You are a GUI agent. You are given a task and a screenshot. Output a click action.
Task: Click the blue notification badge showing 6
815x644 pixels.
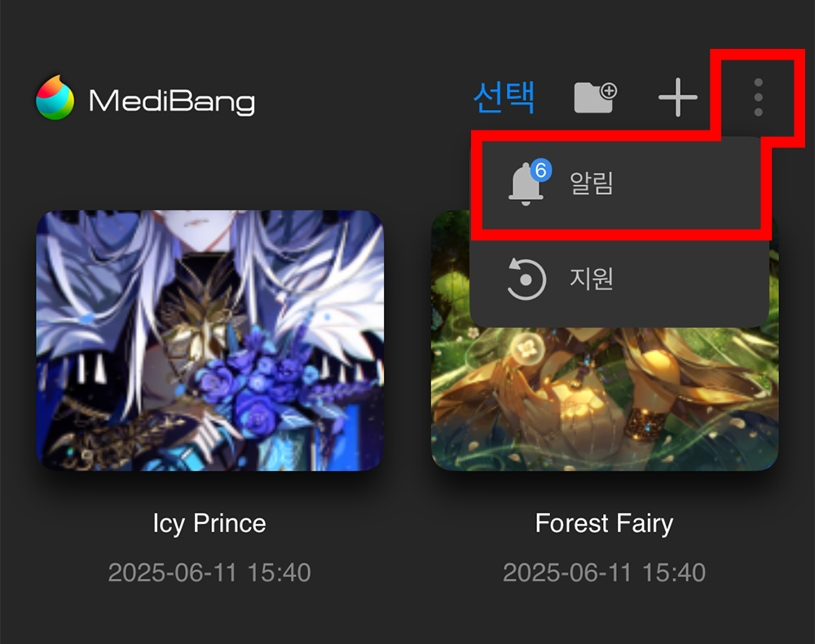540,170
